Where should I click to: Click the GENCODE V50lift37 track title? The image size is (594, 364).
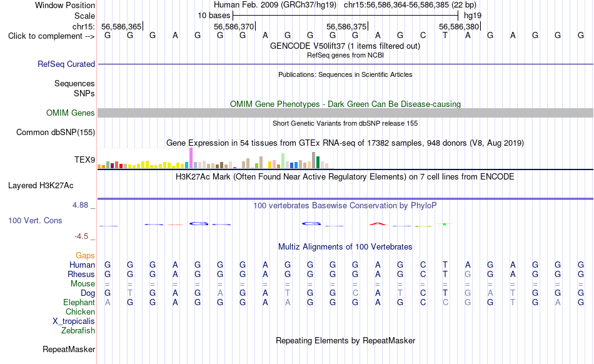(x=345, y=46)
